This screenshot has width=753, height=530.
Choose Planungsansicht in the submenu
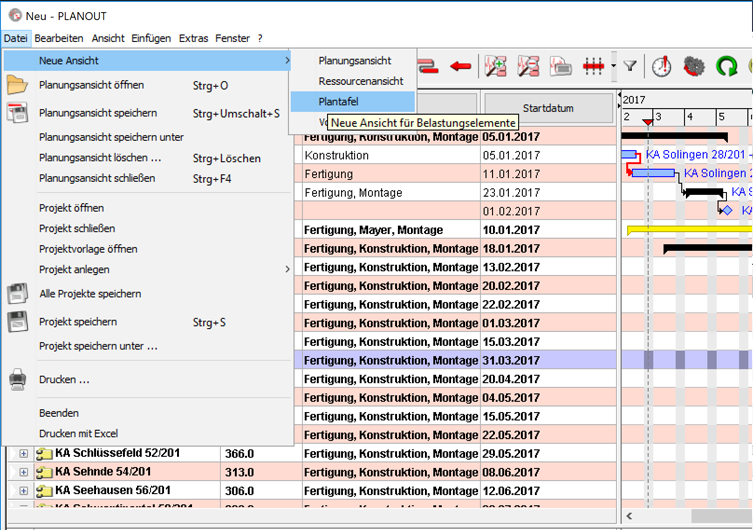pos(352,60)
